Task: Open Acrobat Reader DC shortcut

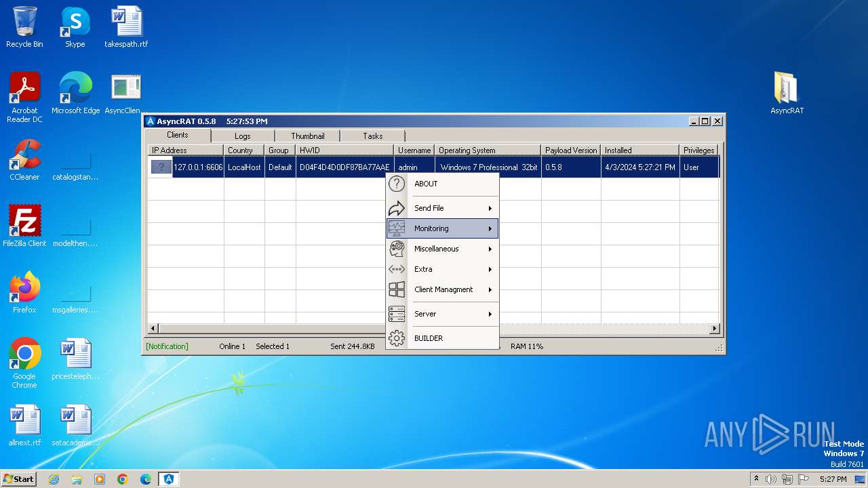Action: tap(24, 98)
